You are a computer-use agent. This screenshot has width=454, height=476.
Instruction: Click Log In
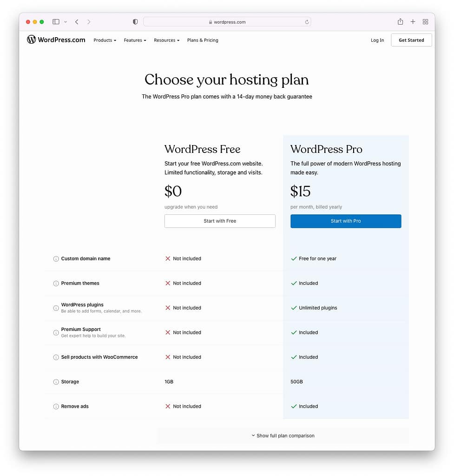377,40
